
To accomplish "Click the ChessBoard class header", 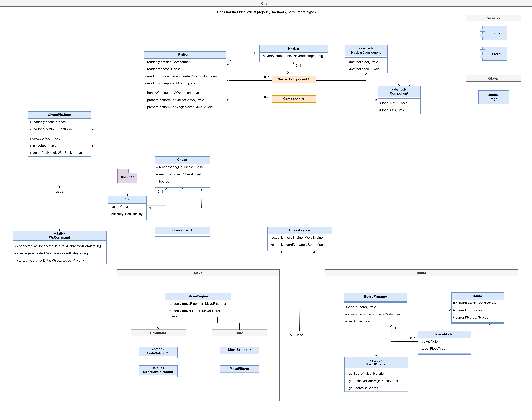I will [x=182, y=230].
